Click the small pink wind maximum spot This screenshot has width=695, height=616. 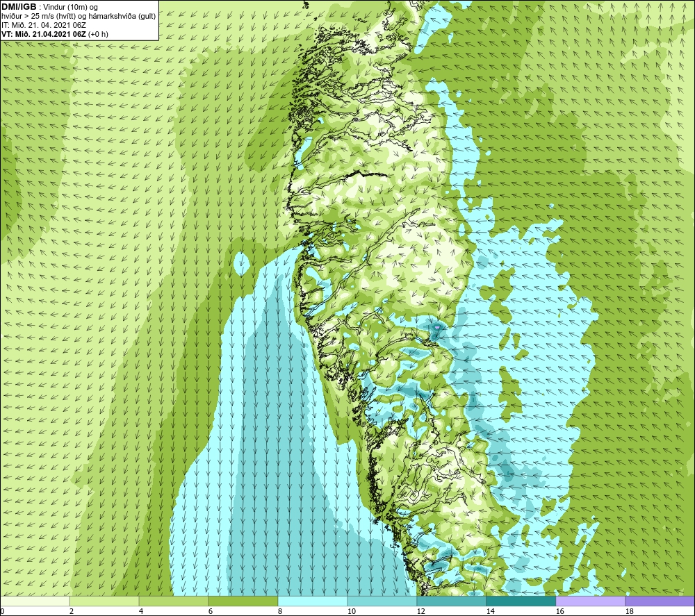pyautogui.click(x=437, y=327)
